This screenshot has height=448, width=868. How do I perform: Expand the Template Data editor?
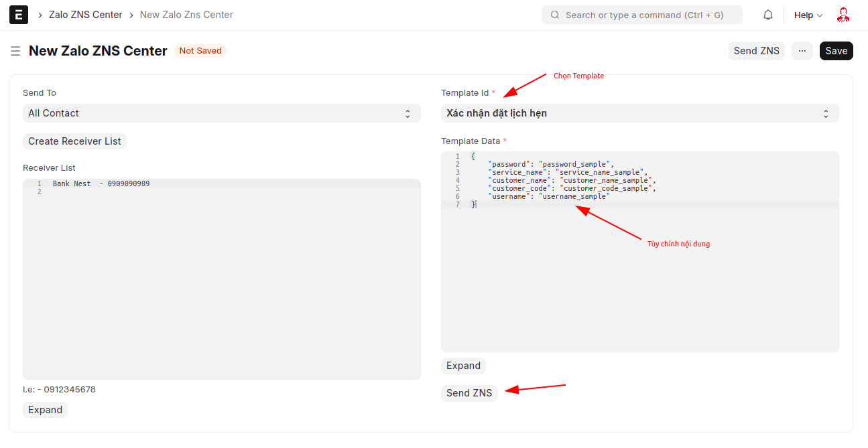(x=463, y=366)
